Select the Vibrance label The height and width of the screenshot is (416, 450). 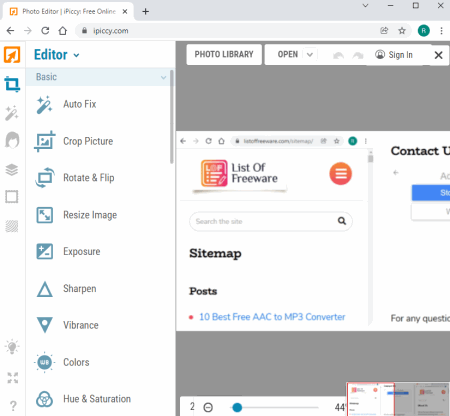tap(81, 325)
